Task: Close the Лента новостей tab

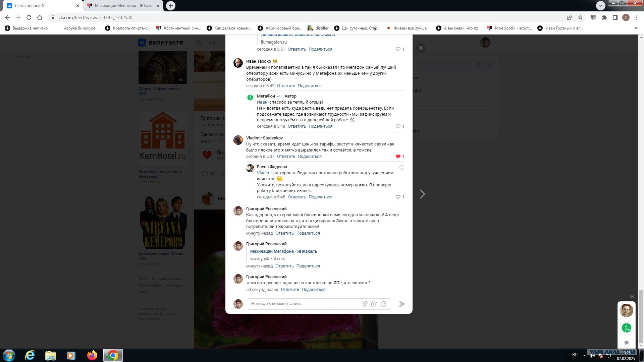Action: pos(78,6)
